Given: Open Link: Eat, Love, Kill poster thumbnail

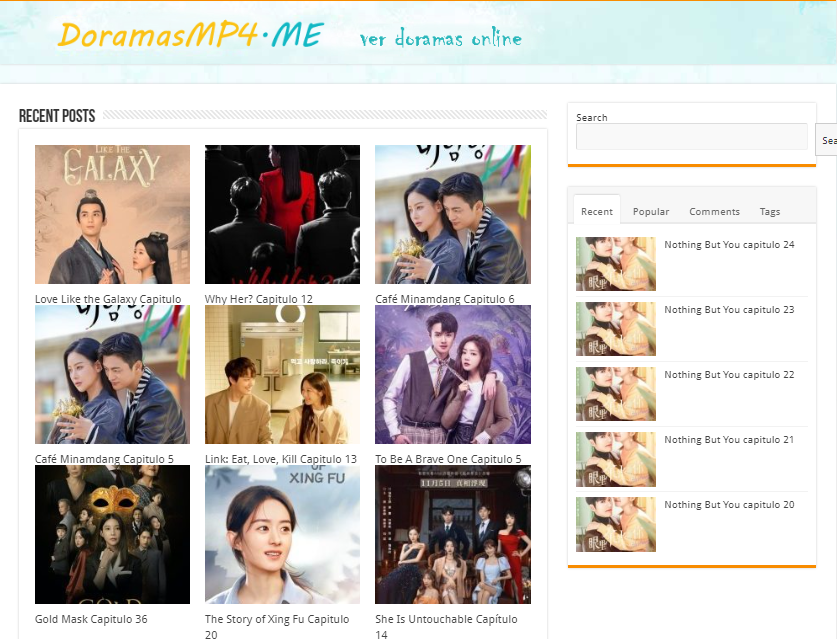Looking at the screenshot, I should (x=282, y=374).
